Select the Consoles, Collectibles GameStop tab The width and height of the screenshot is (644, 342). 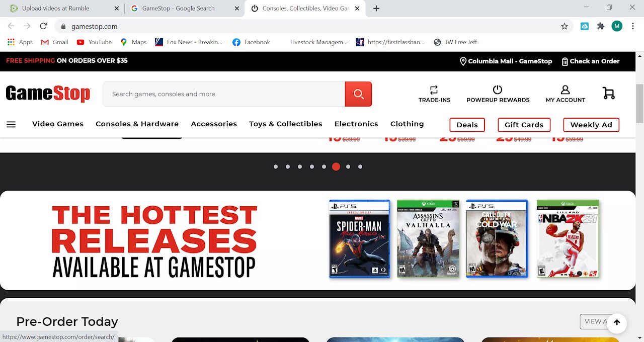pyautogui.click(x=306, y=9)
